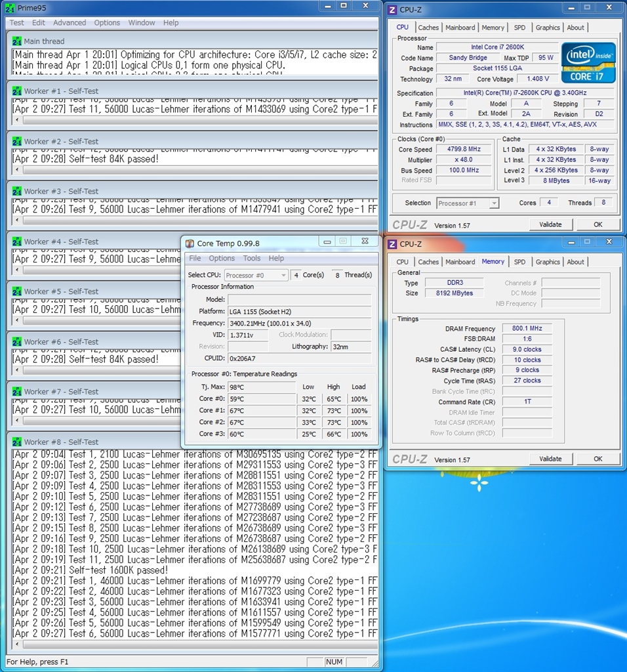Image resolution: width=627 pixels, height=672 pixels.
Task: Open the Edit menu in Prime95
Action: [39, 23]
